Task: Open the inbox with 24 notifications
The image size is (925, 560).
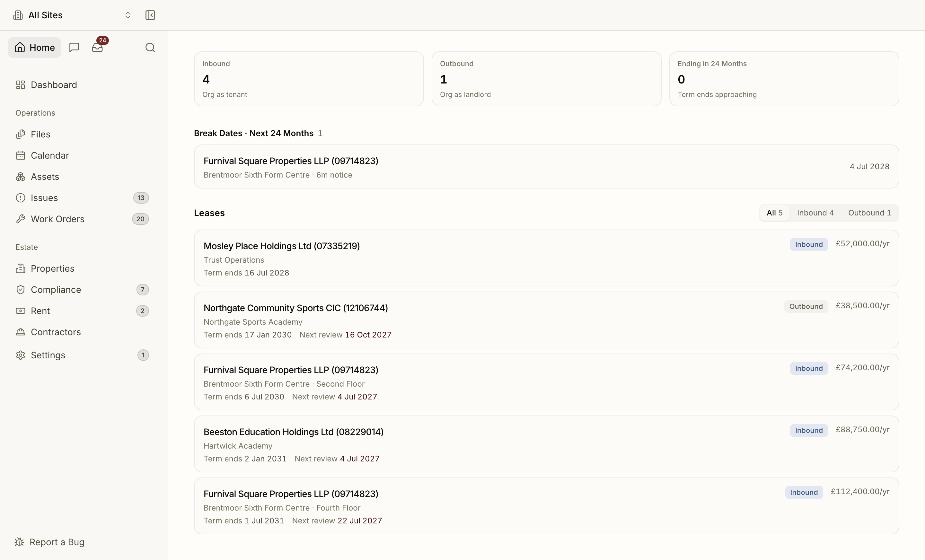Action: (97, 48)
